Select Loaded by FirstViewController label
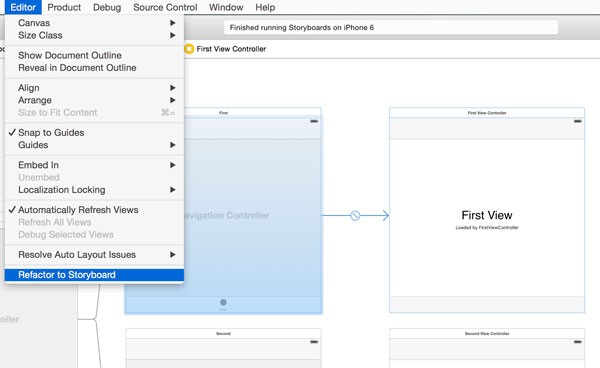This screenshot has height=368, width=600. click(487, 228)
